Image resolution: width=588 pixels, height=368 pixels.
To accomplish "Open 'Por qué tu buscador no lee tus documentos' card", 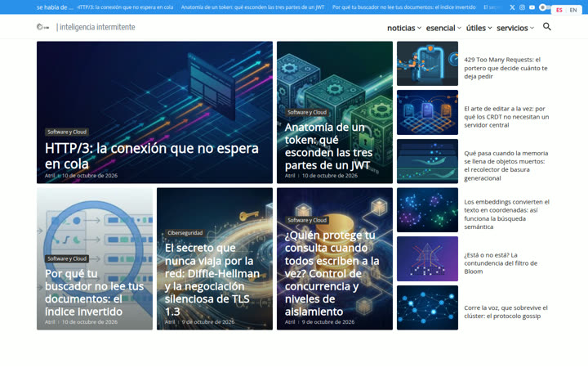I will [94, 292].
